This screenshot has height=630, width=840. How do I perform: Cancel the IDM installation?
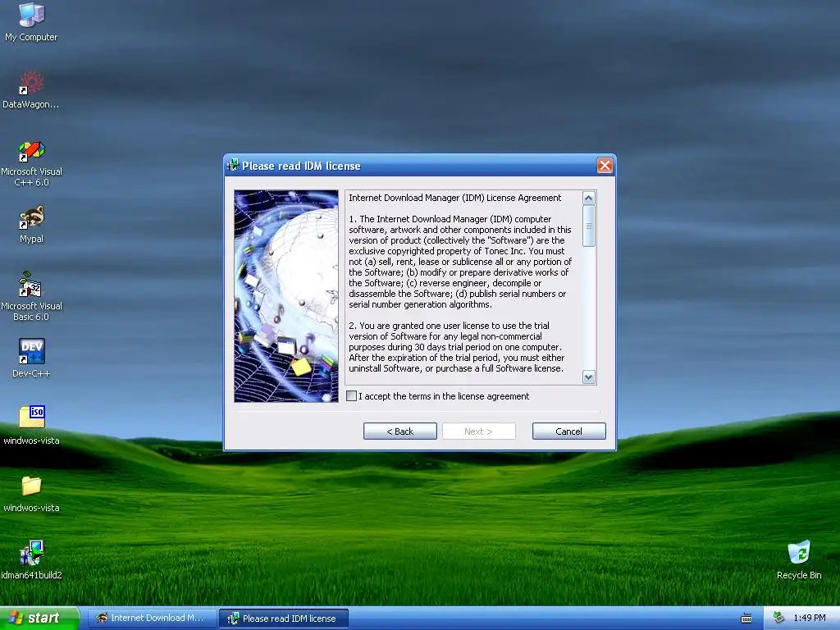[x=568, y=431]
